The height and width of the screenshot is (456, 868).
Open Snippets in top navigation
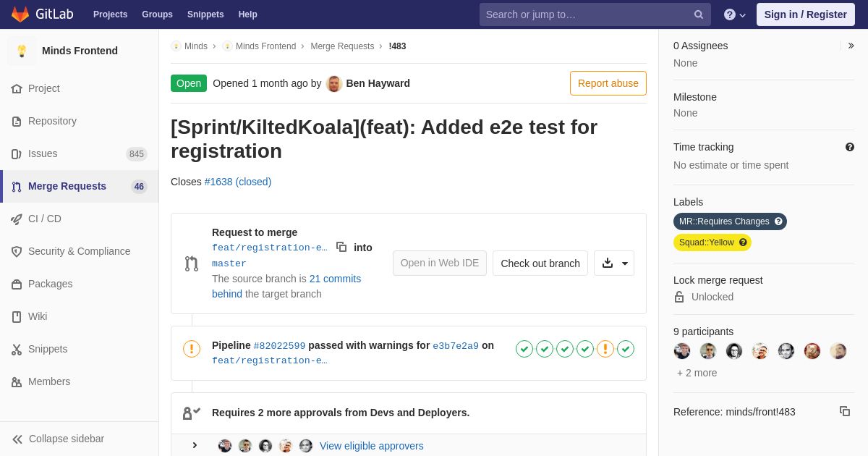click(x=205, y=14)
